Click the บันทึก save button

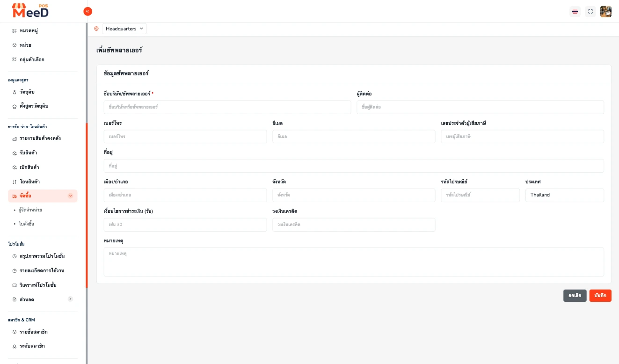click(x=600, y=296)
